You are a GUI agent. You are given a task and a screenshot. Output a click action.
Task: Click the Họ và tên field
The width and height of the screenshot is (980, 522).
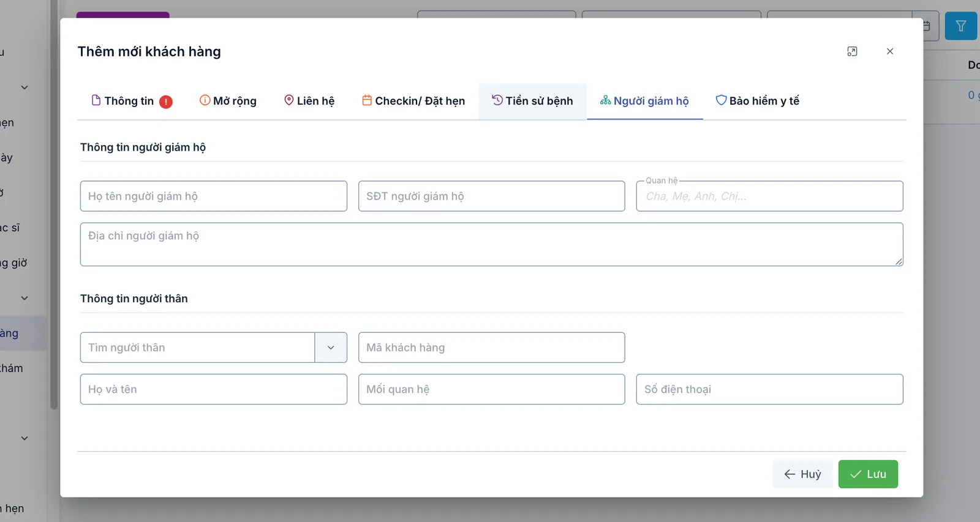click(x=214, y=389)
